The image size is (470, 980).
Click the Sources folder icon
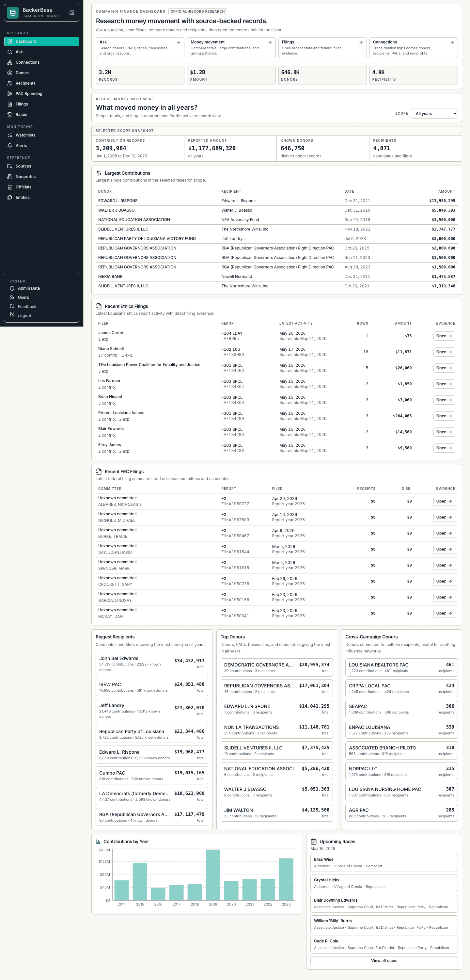click(x=10, y=166)
